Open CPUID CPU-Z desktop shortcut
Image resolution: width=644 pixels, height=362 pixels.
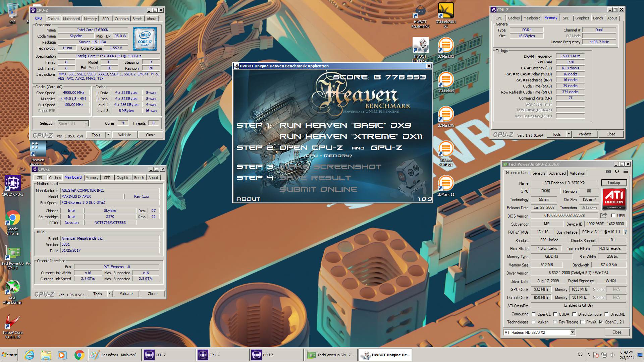click(12, 186)
